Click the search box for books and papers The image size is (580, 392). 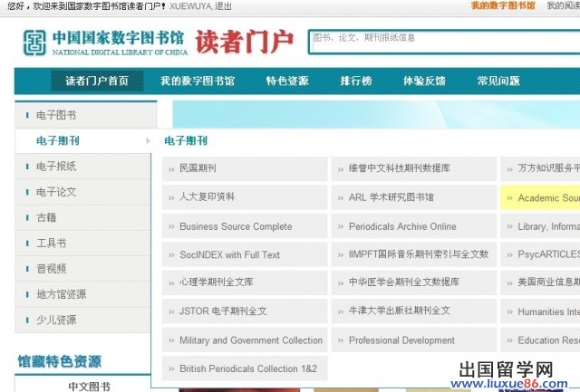(444, 42)
